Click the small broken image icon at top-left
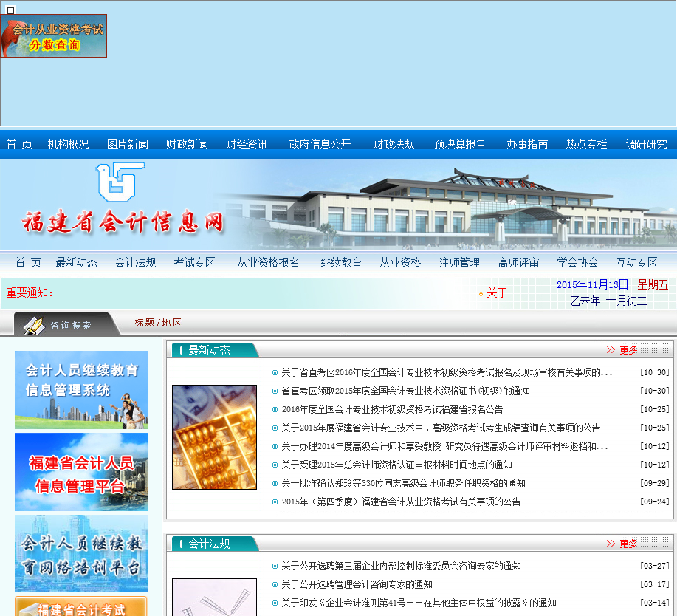The height and width of the screenshot is (616, 677). pos(10,10)
